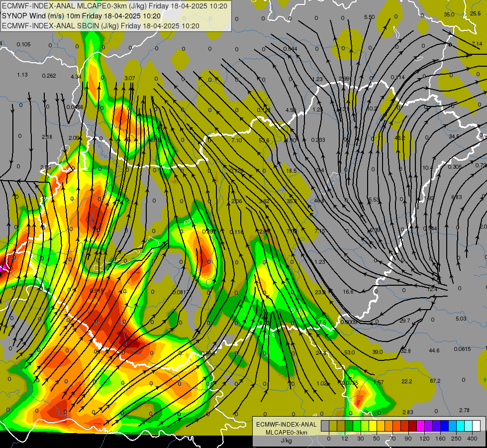The height and width of the screenshot is (448, 487).
Task: Click the map value 39.0
Action: (x=378, y=352)
